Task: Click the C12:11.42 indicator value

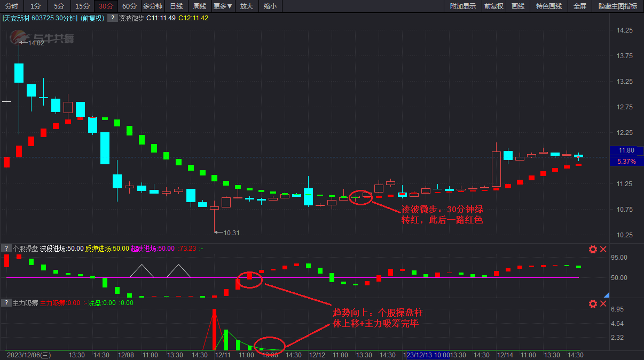Action: click(193, 18)
